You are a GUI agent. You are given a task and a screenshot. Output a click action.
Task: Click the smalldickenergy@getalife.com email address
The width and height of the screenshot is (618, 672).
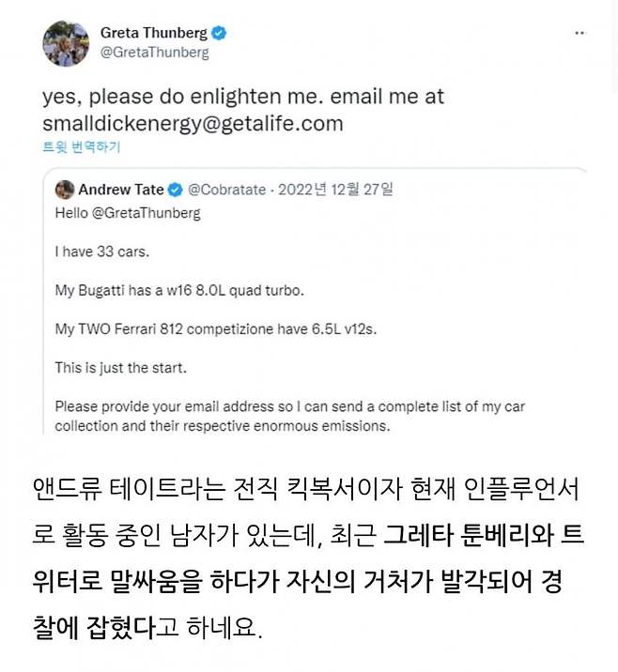pos(193,123)
